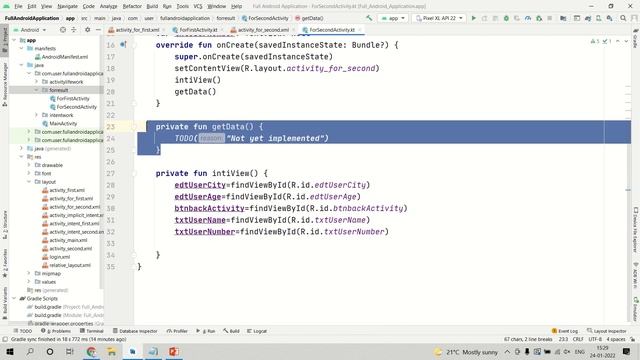
Task: Open the SDK Manager icon
Action: point(609,18)
